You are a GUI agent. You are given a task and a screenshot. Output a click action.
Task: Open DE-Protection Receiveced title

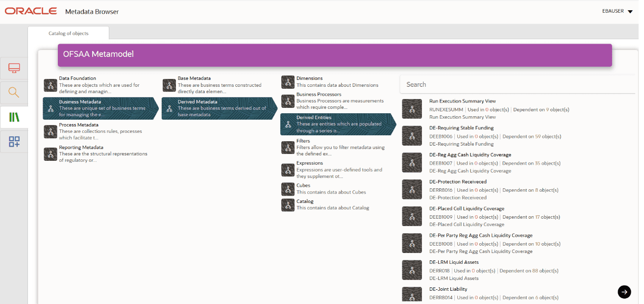coord(458,182)
